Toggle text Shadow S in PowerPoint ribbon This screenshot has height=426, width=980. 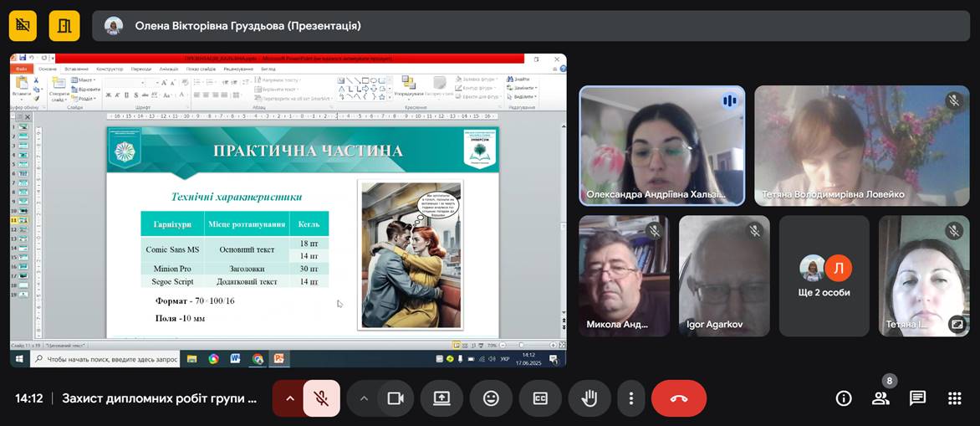[136, 95]
